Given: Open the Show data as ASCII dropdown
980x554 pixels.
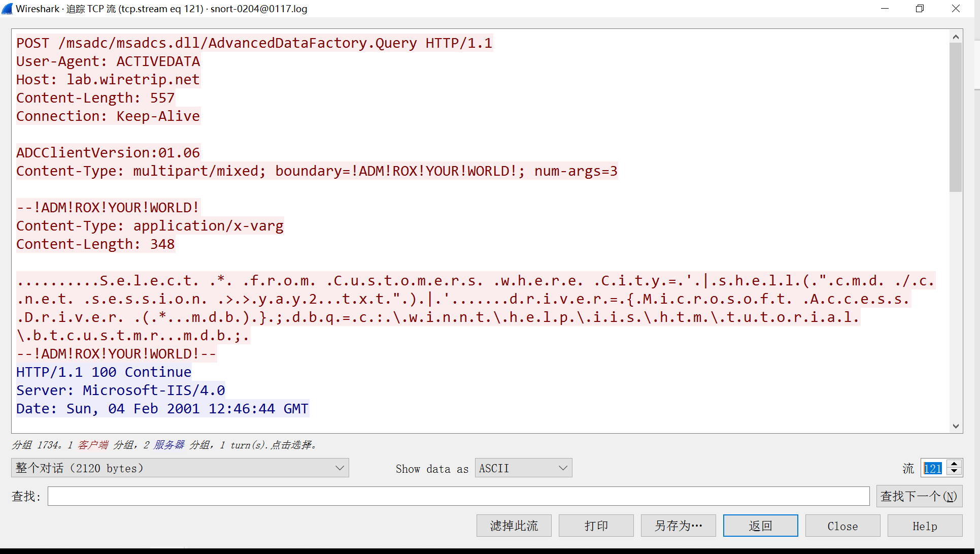Looking at the screenshot, I should pyautogui.click(x=523, y=468).
